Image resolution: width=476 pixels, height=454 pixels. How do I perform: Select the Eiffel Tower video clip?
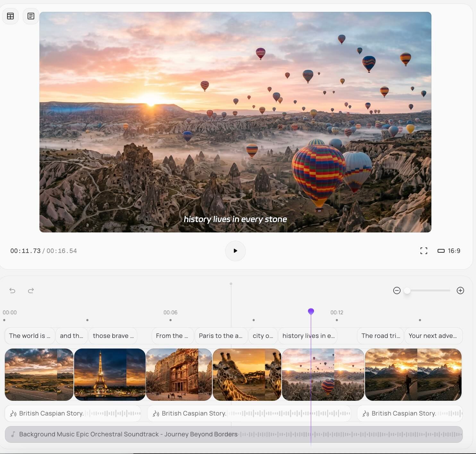[x=109, y=374]
